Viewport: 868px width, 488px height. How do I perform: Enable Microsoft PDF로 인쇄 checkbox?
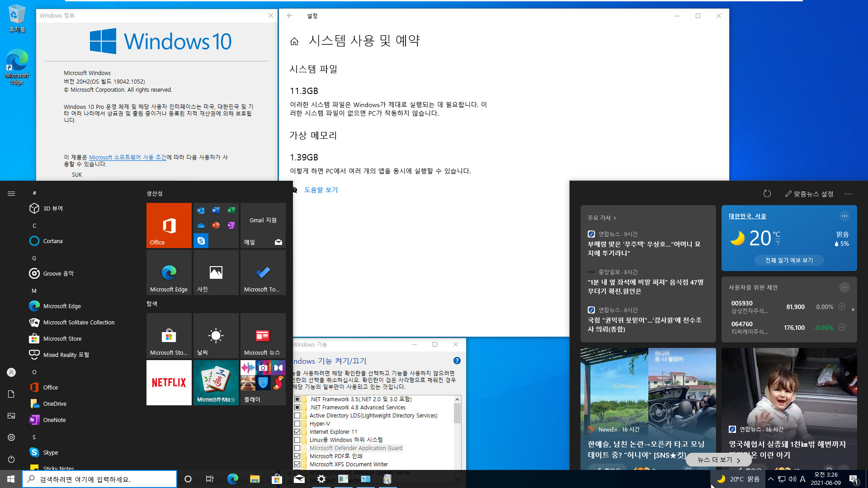click(297, 456)
